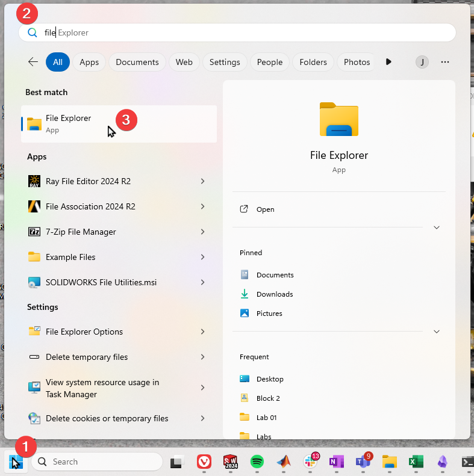Viewport: 474px width, 476px height.
Task: Click the Windows Start button
Action: (x=16, y=462)
